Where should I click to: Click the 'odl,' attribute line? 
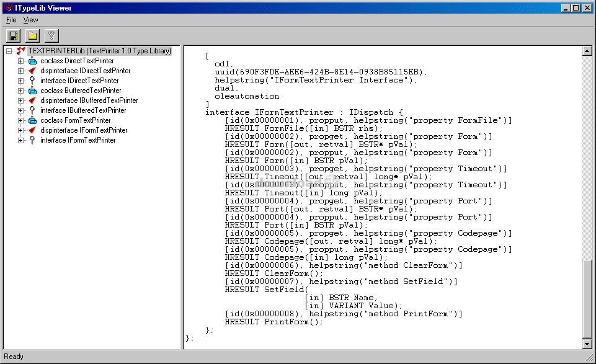pos(225,64)
